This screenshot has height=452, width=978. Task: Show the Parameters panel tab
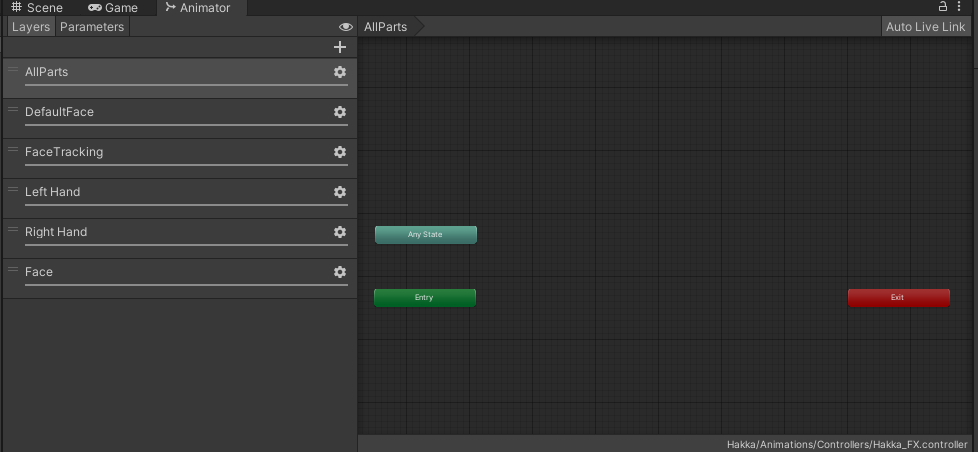point(92,27)
